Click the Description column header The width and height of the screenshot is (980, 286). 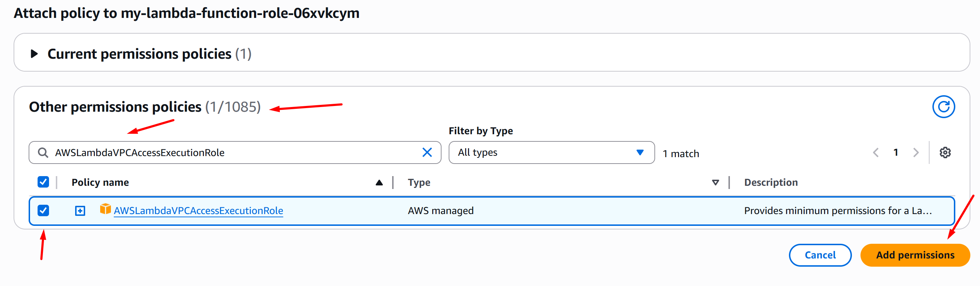pos(771,183)
